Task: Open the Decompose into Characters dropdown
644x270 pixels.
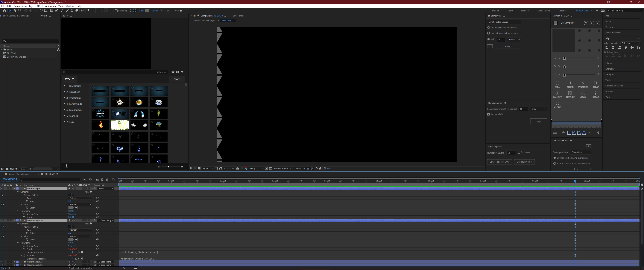Action: [x=580, y=152]
